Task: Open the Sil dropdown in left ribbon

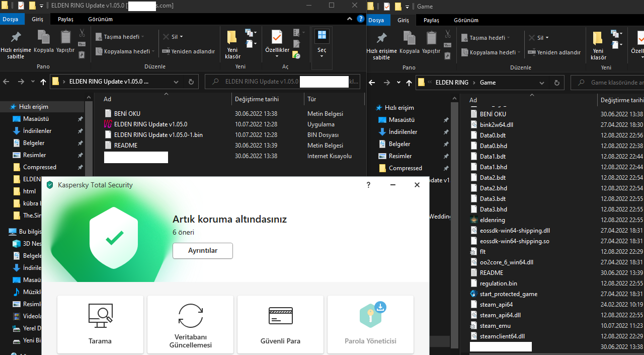Action: pyautogui.click(x=173, y=37)
